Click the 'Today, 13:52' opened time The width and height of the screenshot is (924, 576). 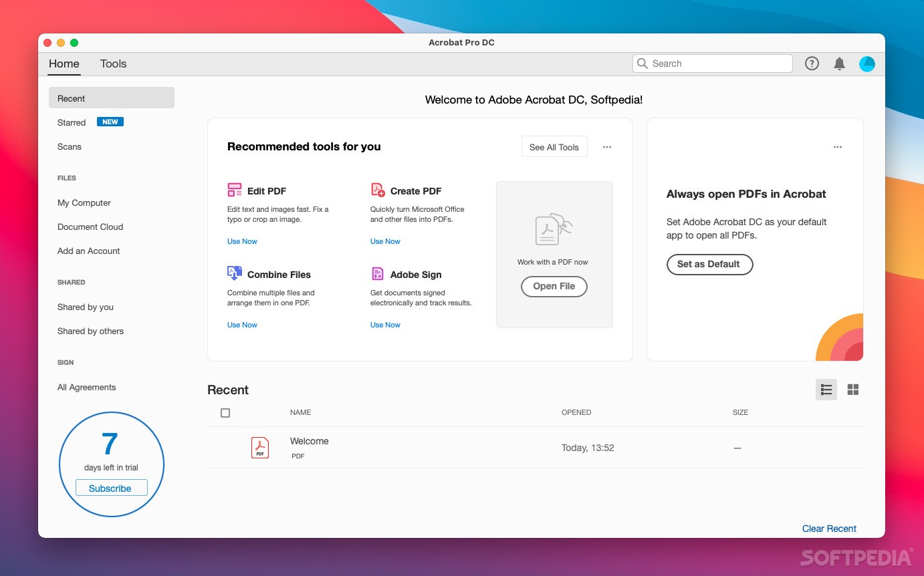588,448
